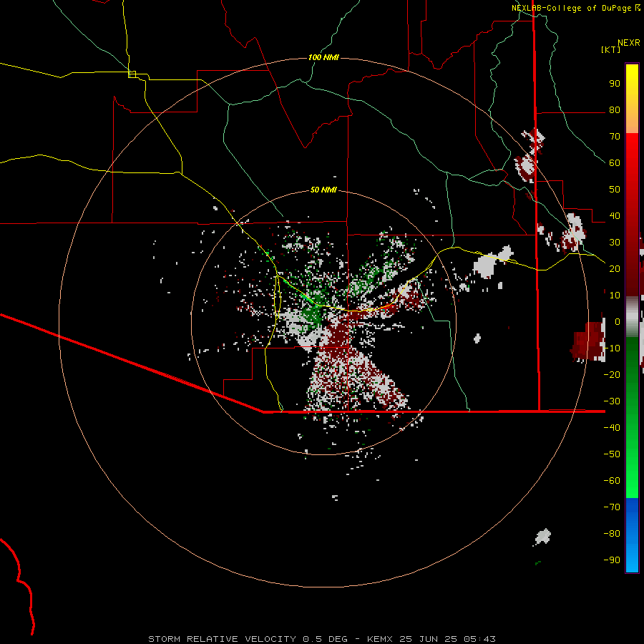Click the -40 value on the velocity scale

612,428
